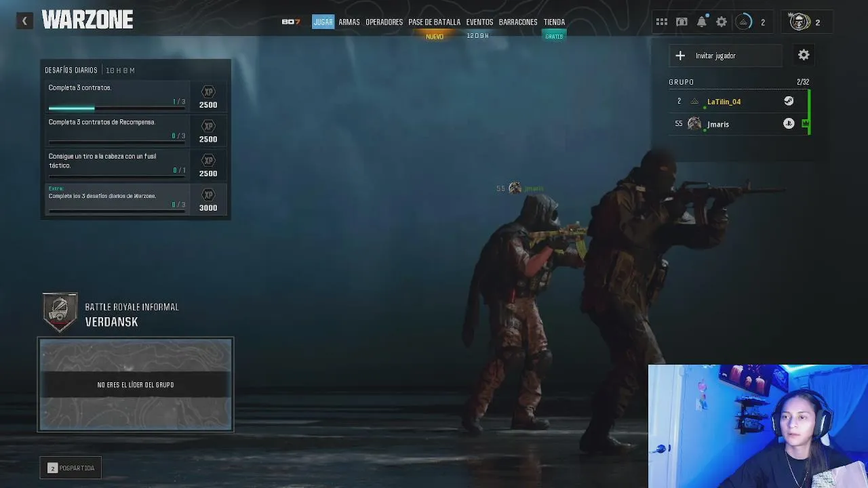Click the Battle Royale gas mask mode emblem
868x488 pixels.
60,312
